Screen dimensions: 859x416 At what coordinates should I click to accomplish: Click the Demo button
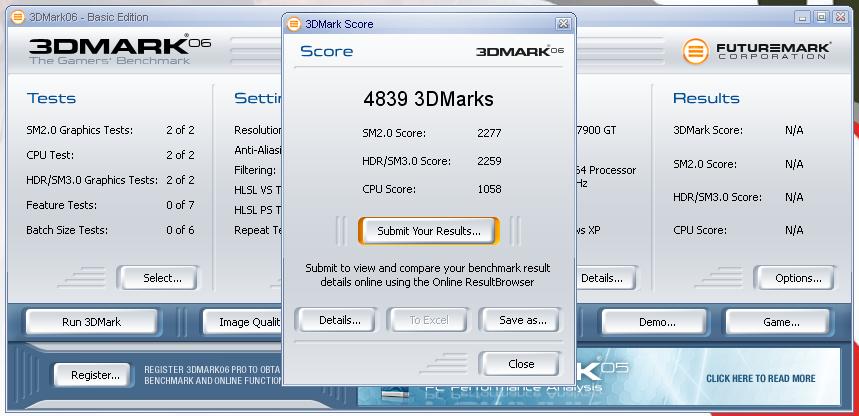pyautogui.click(x=657, y=322)
